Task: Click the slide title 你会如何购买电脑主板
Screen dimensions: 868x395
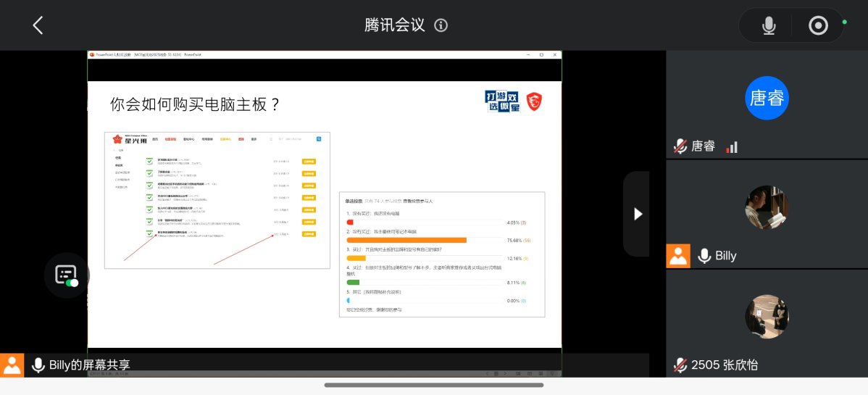Action: [195, 104]
